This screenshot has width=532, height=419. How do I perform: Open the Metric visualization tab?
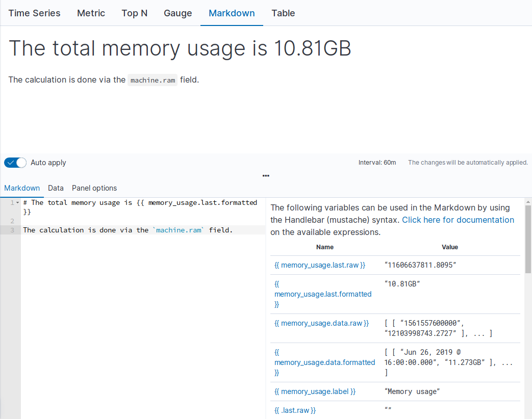91,13
